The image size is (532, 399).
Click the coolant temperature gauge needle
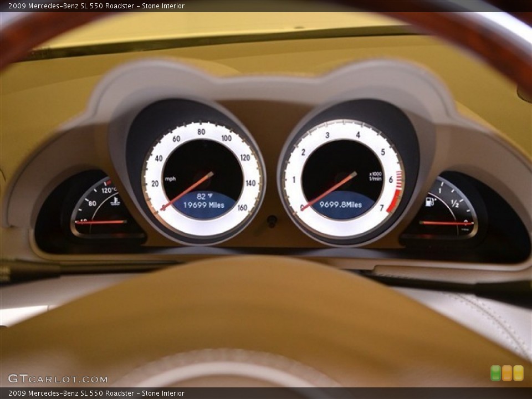pos(101,222)
